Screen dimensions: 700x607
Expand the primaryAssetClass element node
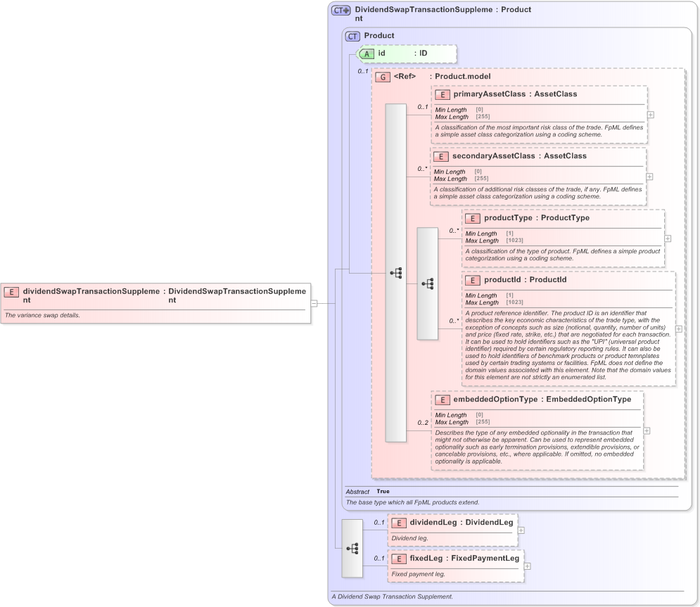pos(651,115)
